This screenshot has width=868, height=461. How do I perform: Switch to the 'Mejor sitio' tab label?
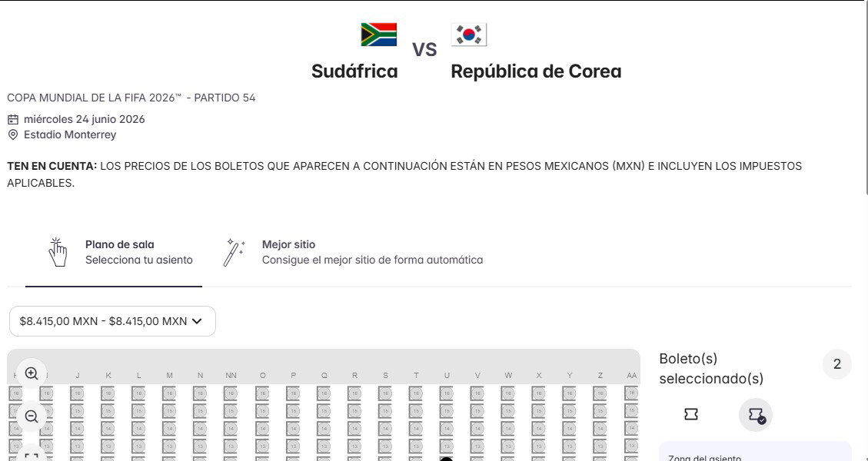288,244
